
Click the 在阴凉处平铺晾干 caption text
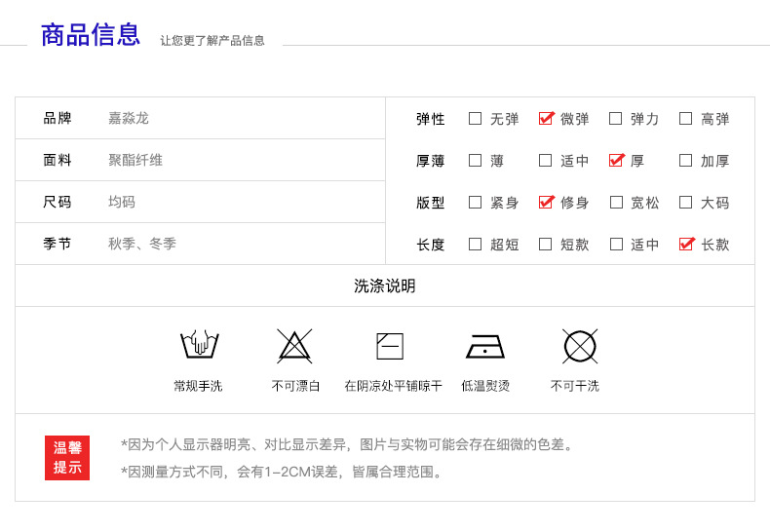pos(394,386)
